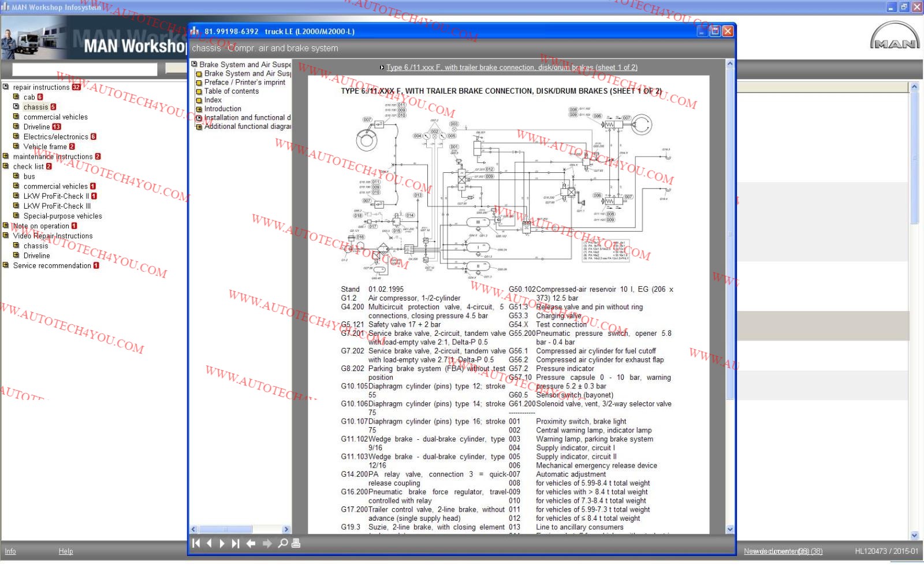Open the Type 6/11.xxx F sheet link

point(511,68)
